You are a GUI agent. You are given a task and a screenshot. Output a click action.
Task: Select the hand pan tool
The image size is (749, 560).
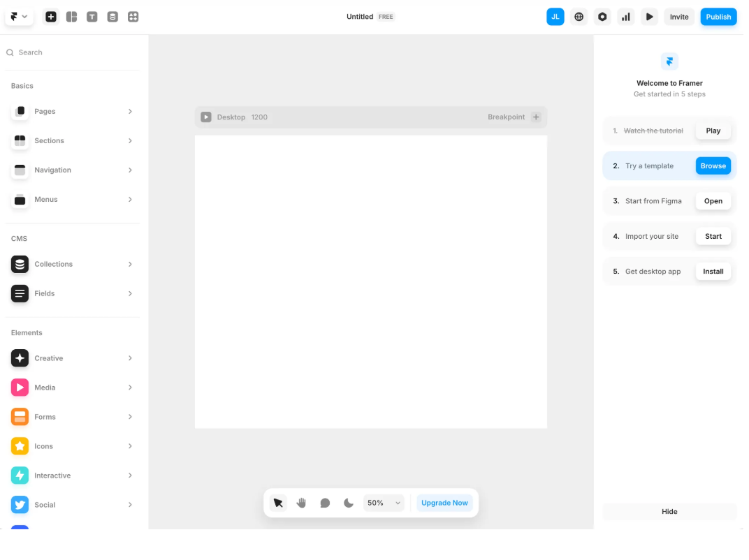click(301, 503)
